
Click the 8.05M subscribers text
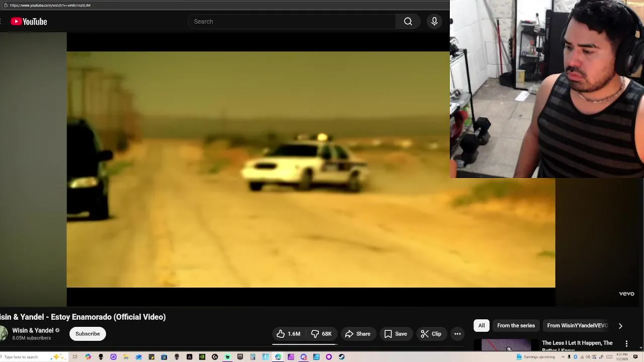click(x=32, y=338)
